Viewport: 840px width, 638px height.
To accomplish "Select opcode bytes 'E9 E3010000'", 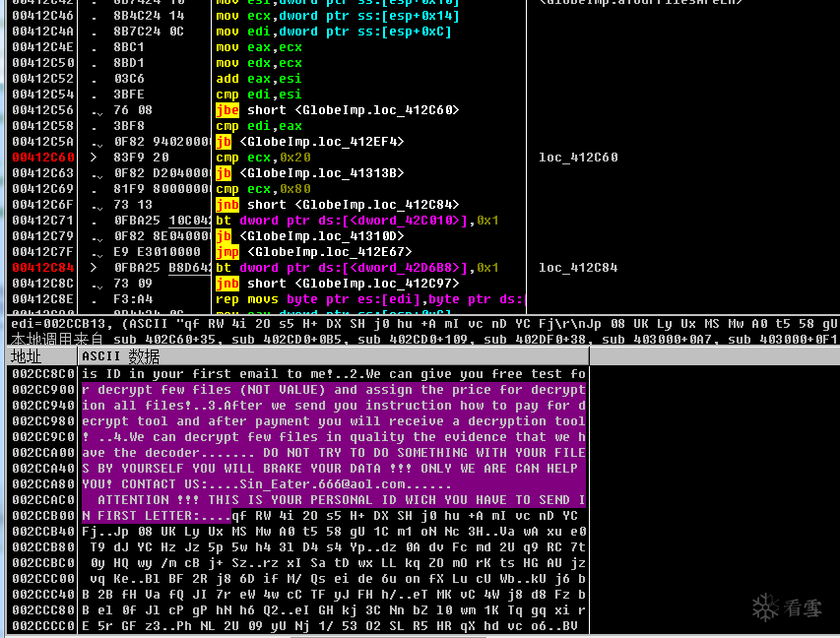I will (x=157, y=252).
